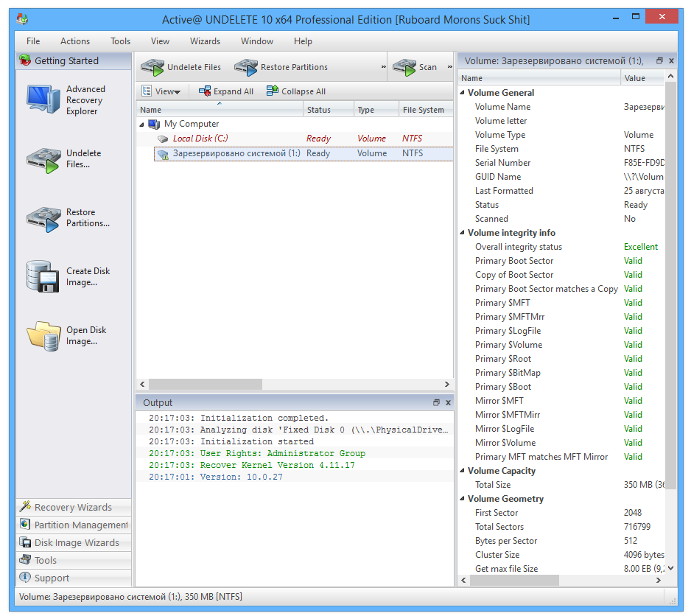Open the Tools menu in menu bar

[120, 41]
